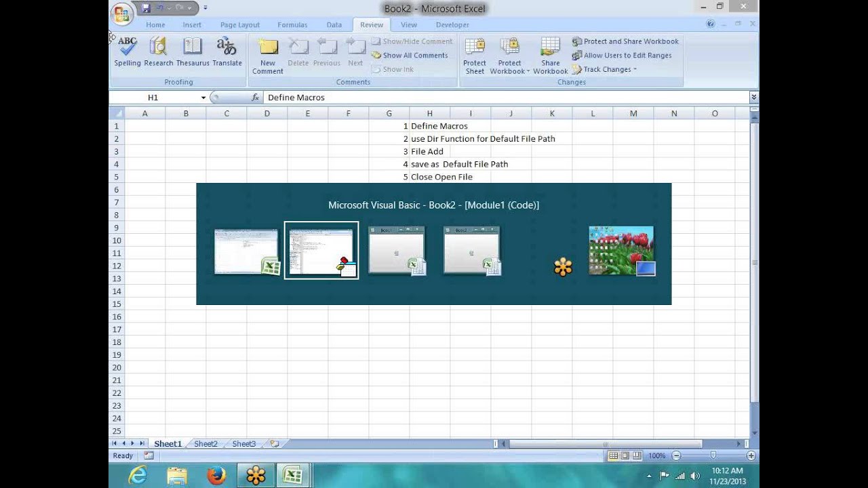Open the Page Layout ribbon tab
This screenshot has width=868, height=488.
[x=240, y=25]
